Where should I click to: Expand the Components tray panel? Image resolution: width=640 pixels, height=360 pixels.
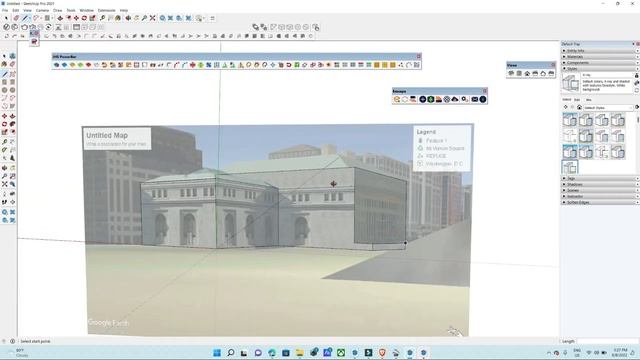tap(600, 63)
